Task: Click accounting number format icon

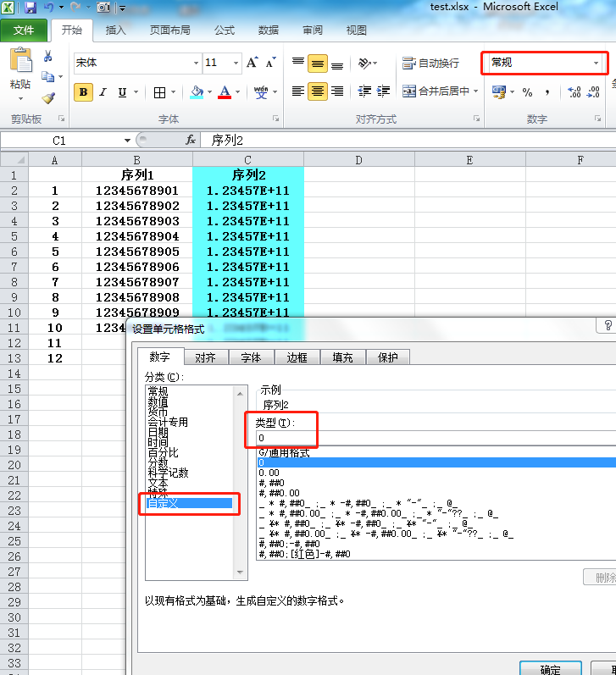Action: pos(499,92)
